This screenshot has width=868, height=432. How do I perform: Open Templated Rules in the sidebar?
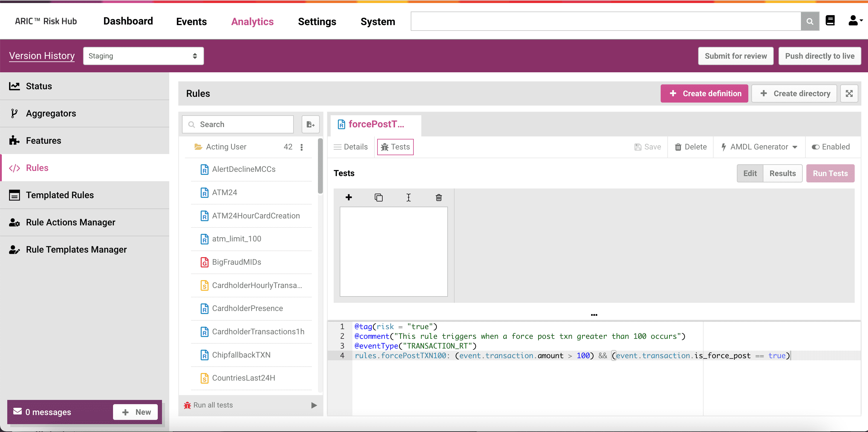click(85, 195)
